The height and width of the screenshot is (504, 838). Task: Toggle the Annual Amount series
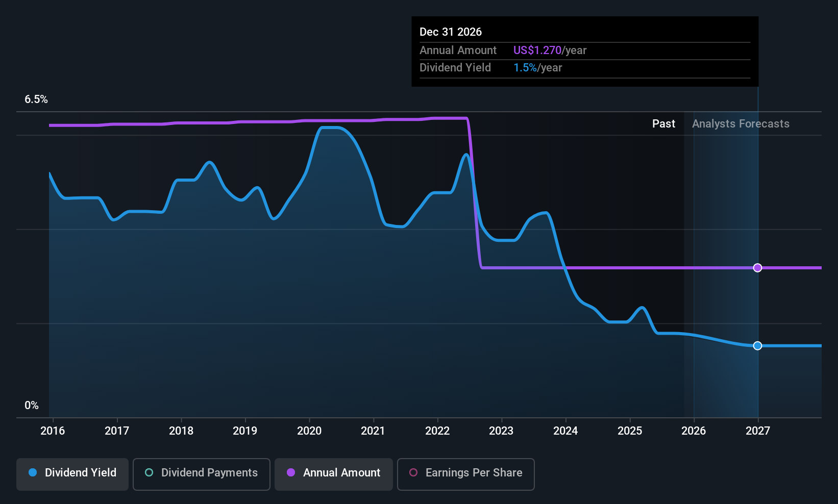tap(333, 474)
